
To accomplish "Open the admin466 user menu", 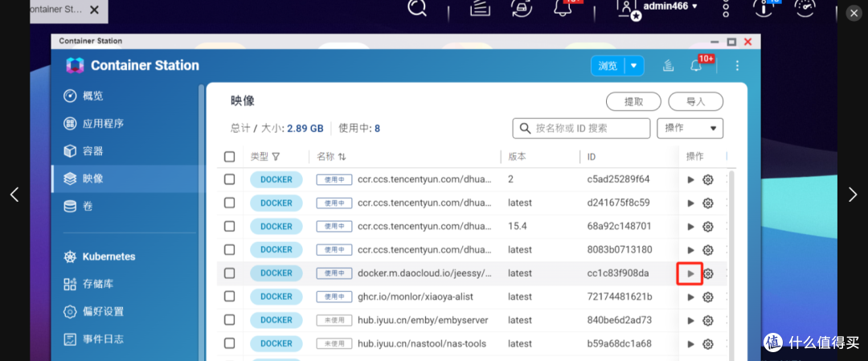I will pyautogui.click(x=659, y=6).
